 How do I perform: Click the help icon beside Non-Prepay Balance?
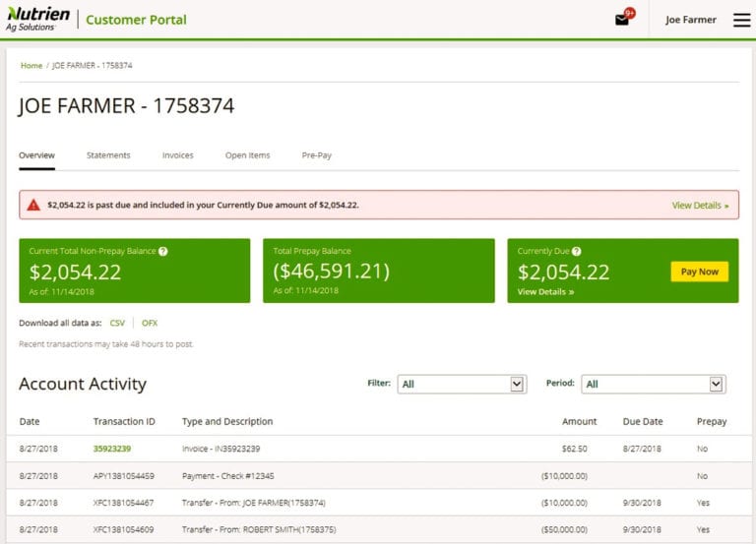163,251
